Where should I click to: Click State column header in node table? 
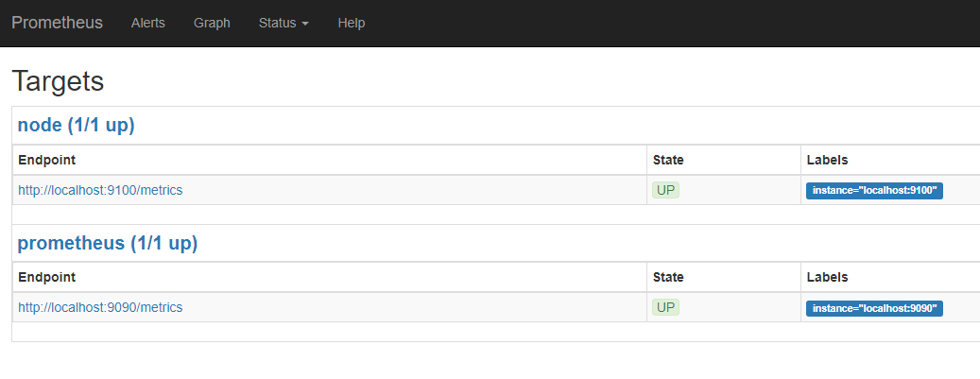click(668, 160)
